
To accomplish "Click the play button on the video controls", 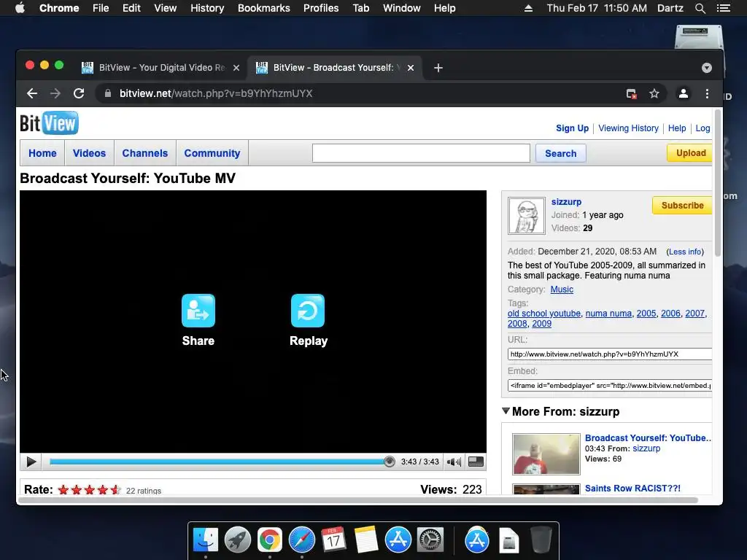I will [31, 462].
